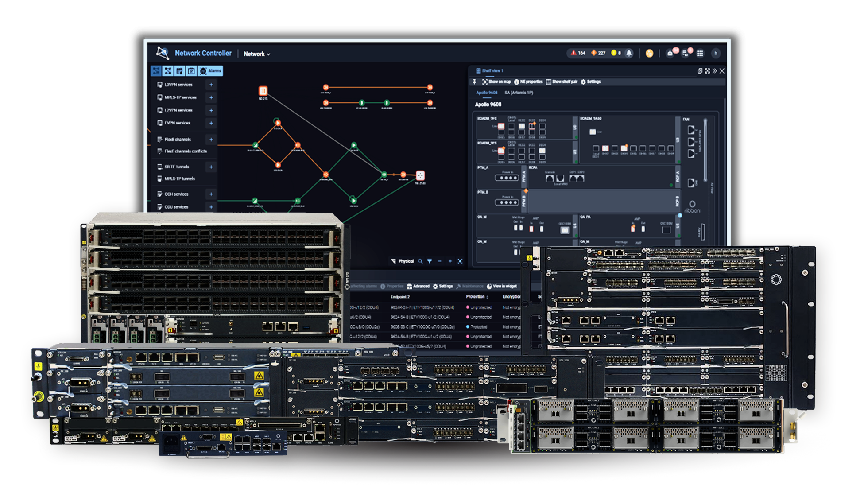Maximize shelf view with fullscreen icon
The height and width of the screenshot is (489, 868).
coord(707,71)
